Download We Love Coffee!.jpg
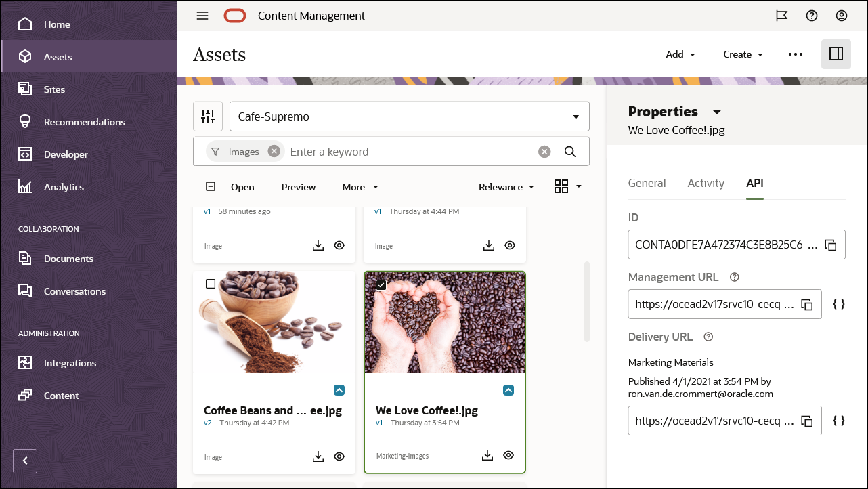This screenshot has height=489, width=868. click(487, 455)
